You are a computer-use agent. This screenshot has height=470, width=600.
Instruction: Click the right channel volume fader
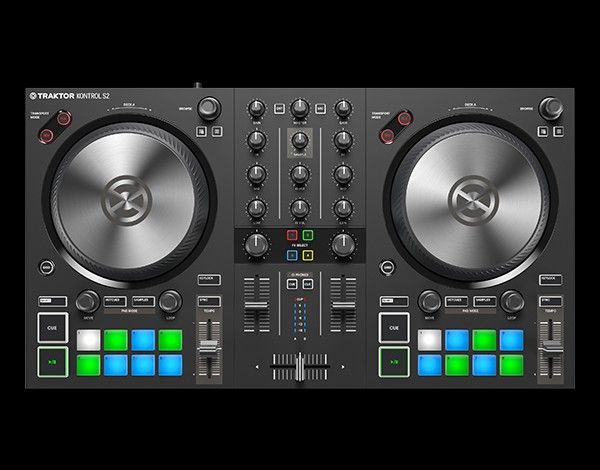[343, 305]
